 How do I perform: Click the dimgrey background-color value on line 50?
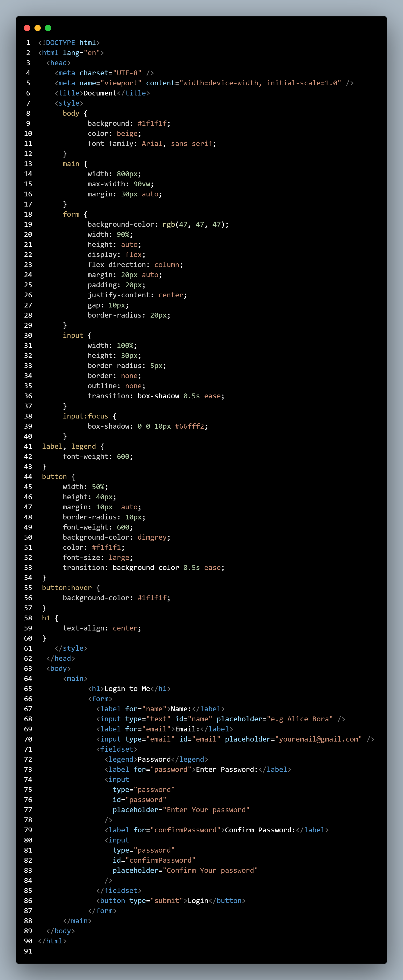point(153,537)
